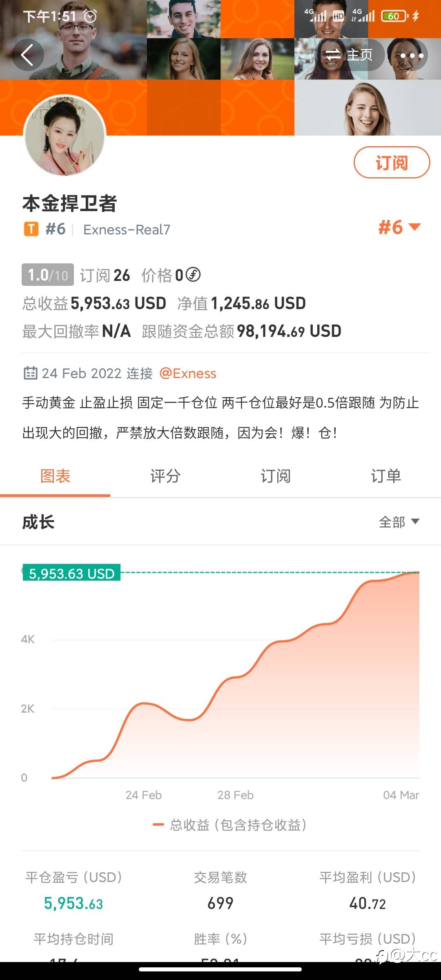The height and width of the screenshot is (980, 441).
Task: Tap the price currency coin icon
Action: [x=193, y=275]
